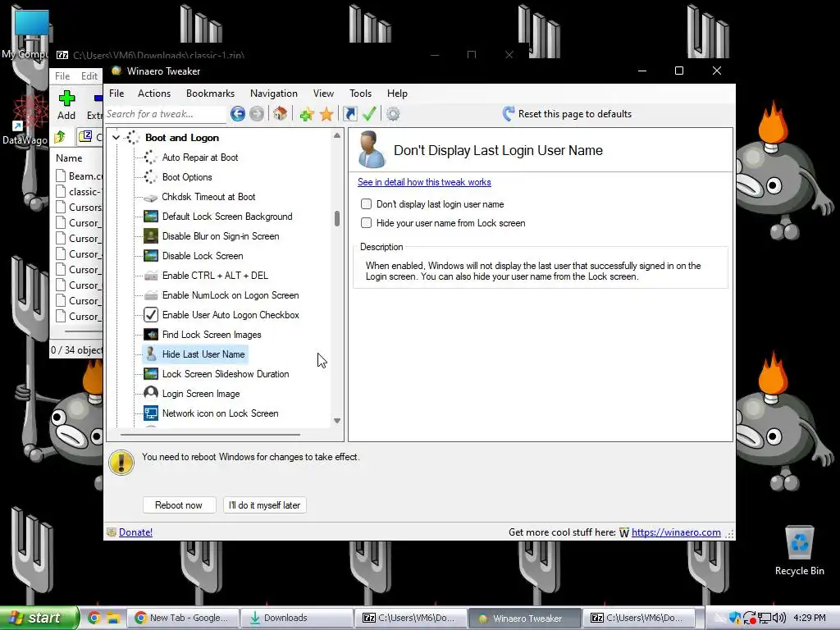The width and height of the screenshot is (840, 630).
Task: Click the Lock Screen Slideshow Duration icon
Action: click(x=151, y=374)
